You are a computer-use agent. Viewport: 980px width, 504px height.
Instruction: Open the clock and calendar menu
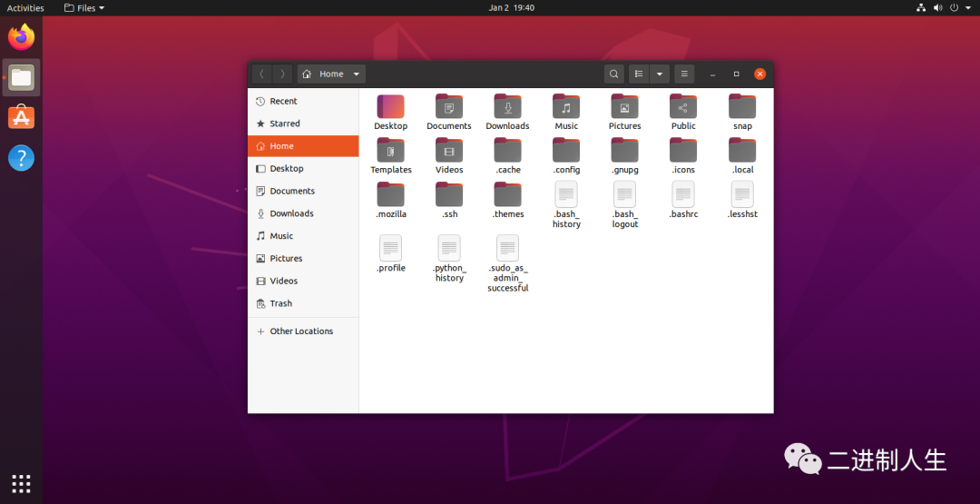tap(511, 8)
